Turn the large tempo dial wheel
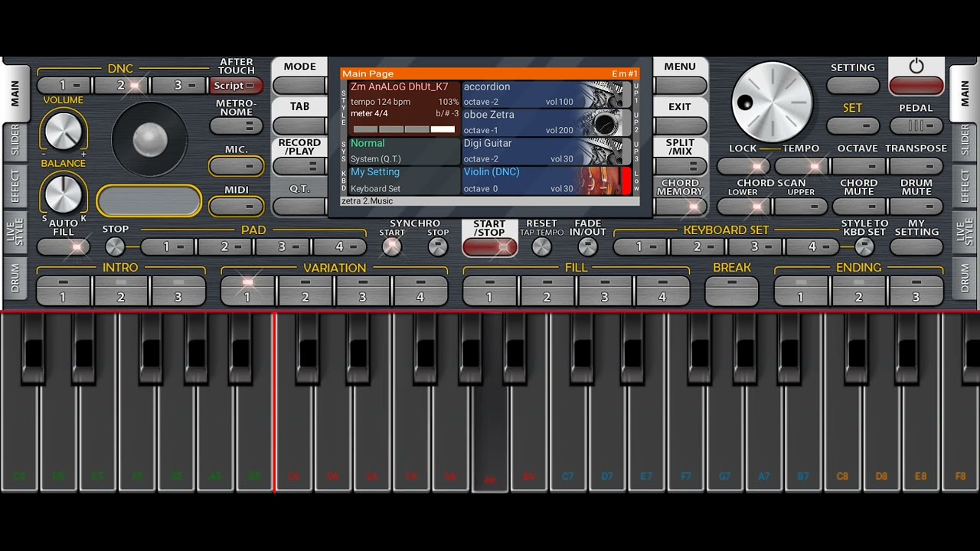980x551 pixels. (x=772, y=102)
